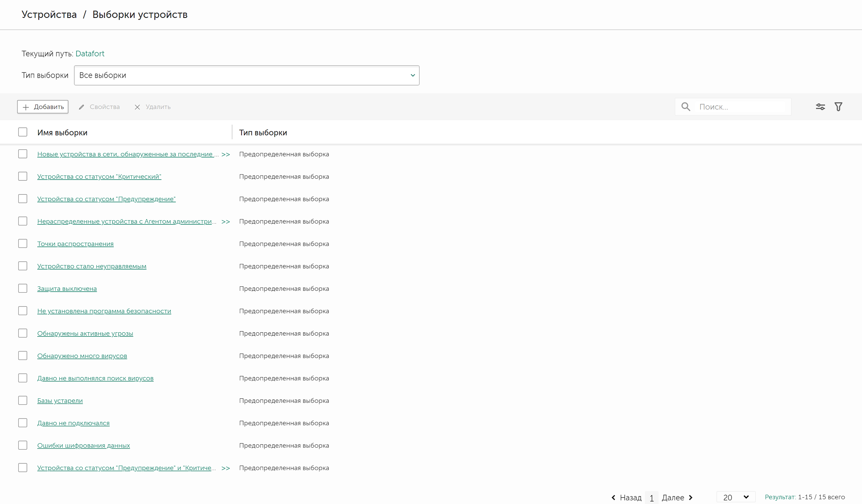
Task: Open the page size dropdown showing 20
Action: tap(736, 497)
